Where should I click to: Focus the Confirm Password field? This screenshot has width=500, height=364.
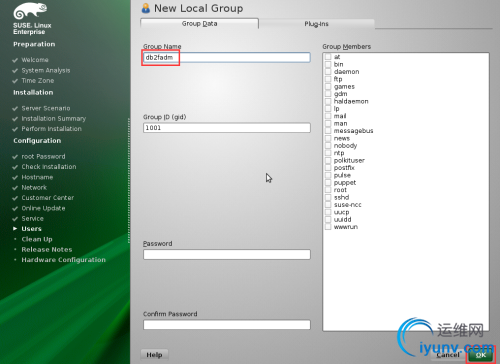(227, 325)
